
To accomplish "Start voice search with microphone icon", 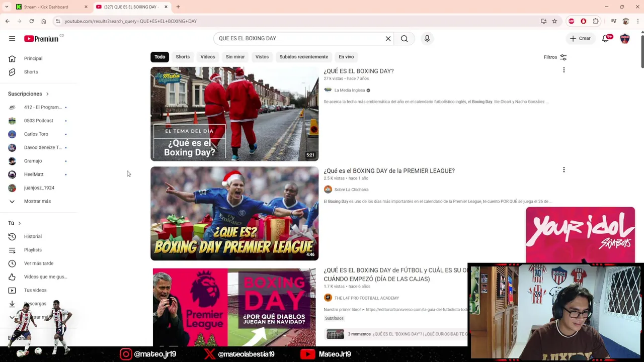I will (x=427, y=39).
